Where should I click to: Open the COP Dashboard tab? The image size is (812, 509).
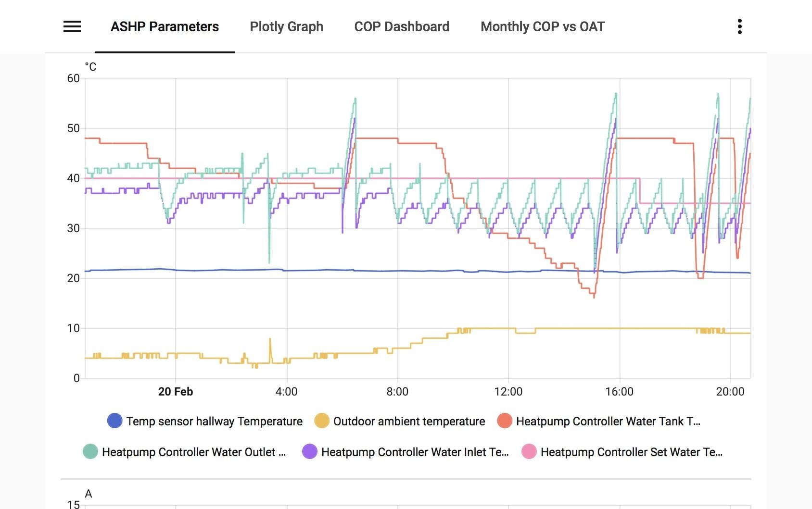pyautogui.click(x=402, y=26)
